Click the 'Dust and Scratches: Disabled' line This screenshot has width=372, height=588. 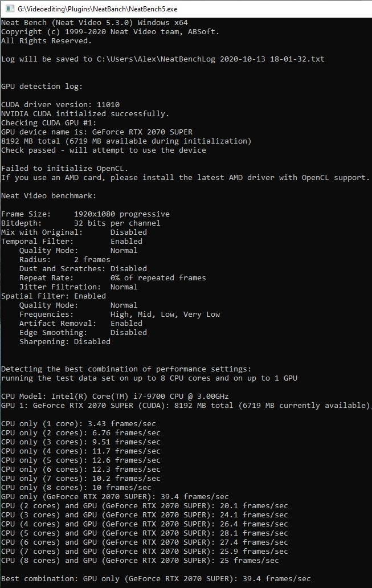(x=83, y=269)
